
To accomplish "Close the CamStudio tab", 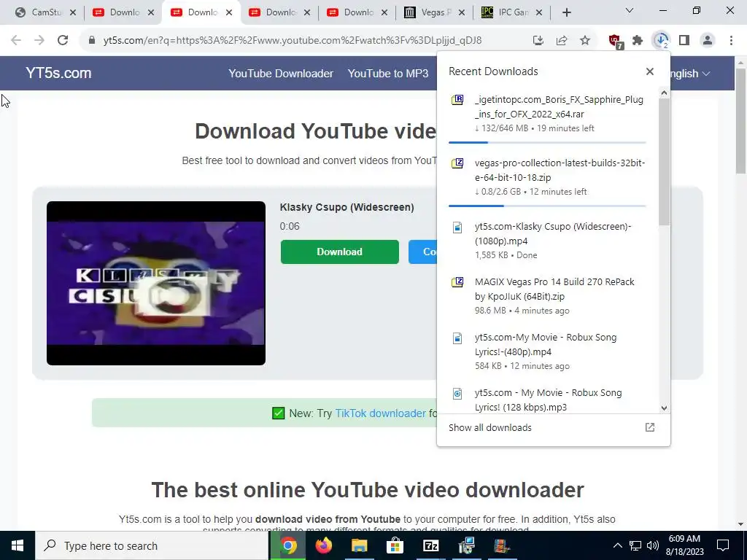I will (73, 13).
